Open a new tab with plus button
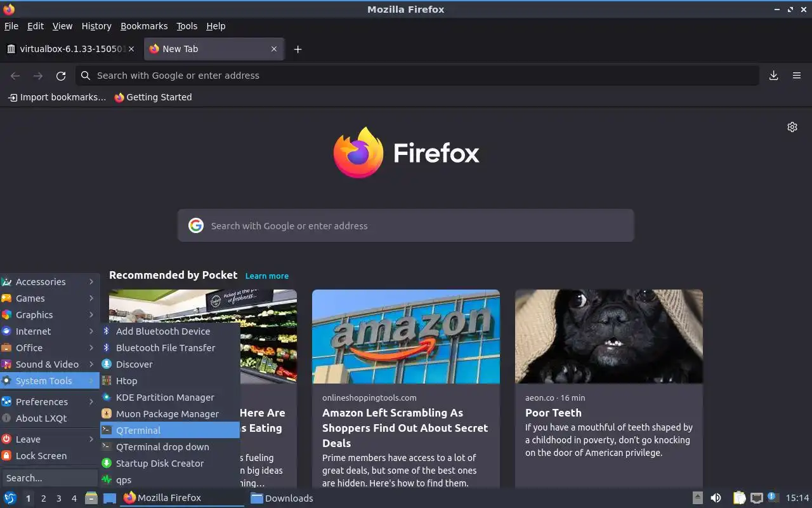Image resolution: width=812 pixels, height=508 pixels. pos(298,49)
